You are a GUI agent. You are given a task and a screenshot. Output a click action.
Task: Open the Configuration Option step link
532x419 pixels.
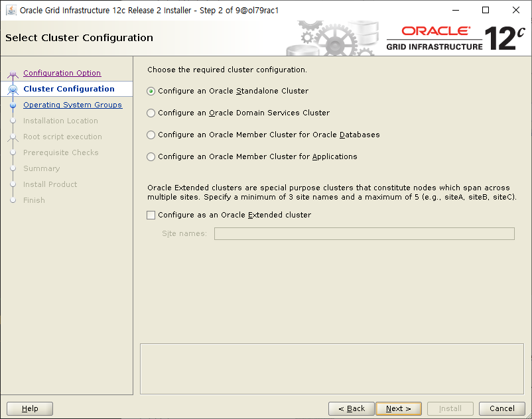click(62, 73)
